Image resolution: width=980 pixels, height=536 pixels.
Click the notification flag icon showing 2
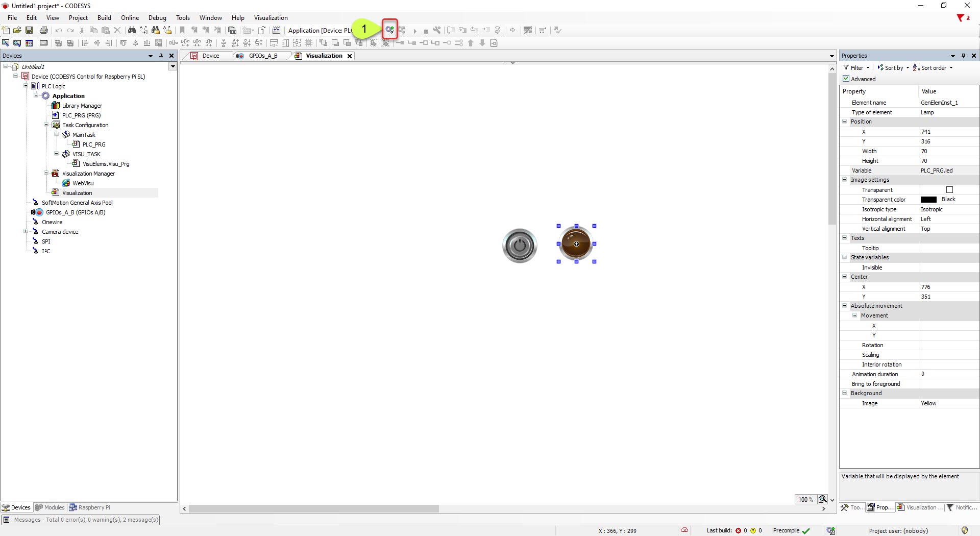pyautogui.click(x=963, y=18)
